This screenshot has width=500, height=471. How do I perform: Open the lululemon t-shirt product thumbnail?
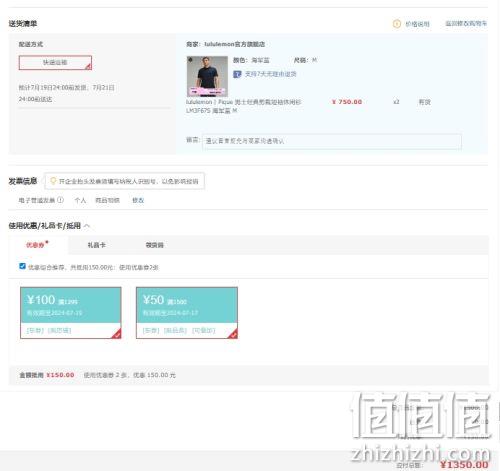click(x=207, y=76)
